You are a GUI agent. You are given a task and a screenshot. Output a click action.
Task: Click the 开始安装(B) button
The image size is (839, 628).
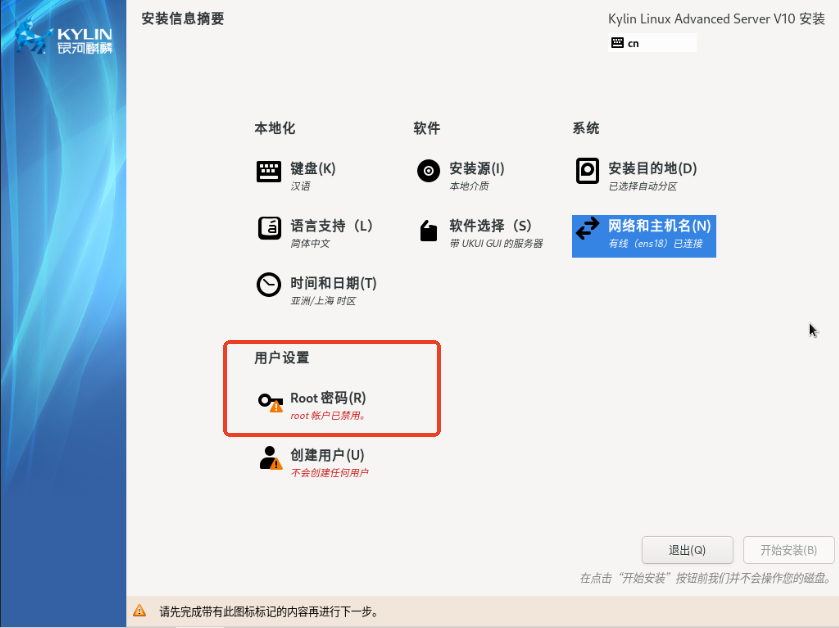tap(788, 550)
